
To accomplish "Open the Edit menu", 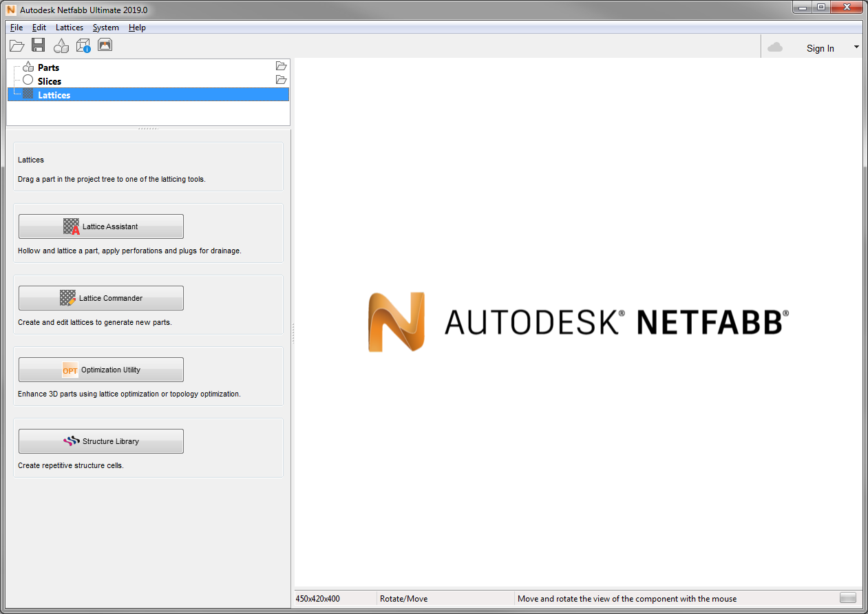I will (x=39, y=28).
